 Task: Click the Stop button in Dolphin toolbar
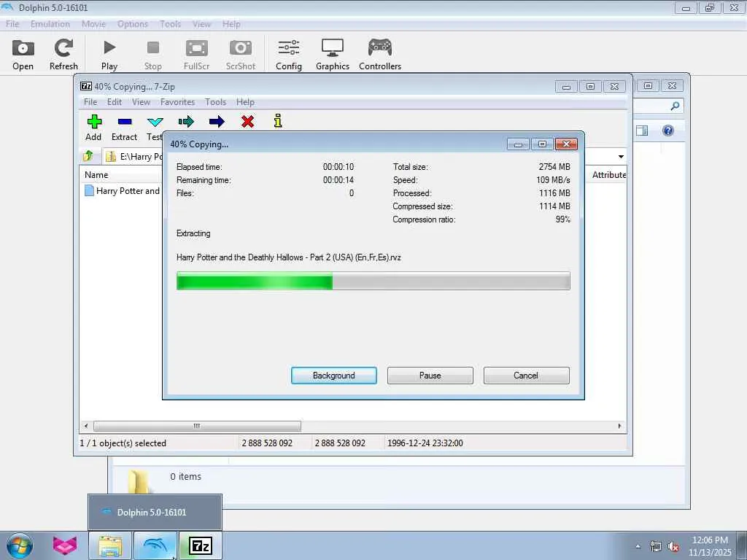pos(153,54)
